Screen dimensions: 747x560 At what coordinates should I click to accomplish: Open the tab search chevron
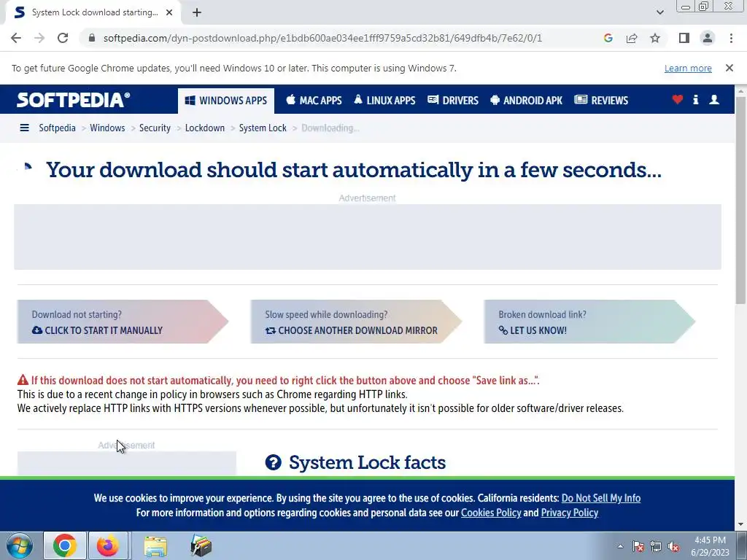[x=659, y=12]
